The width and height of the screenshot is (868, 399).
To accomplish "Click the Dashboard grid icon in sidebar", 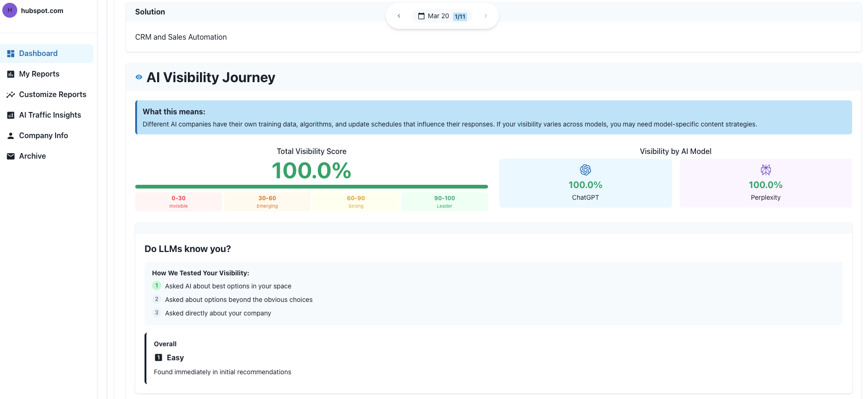I will pyautogui.click(x=11, y=54).
